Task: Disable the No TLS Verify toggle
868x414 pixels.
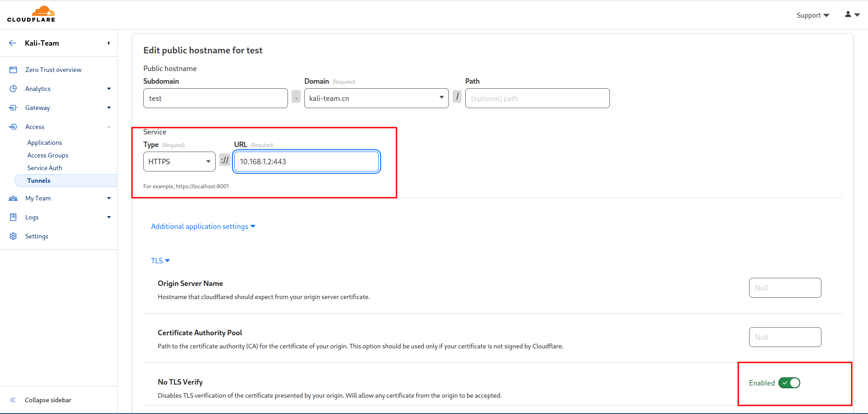Action: pyautogui.click(x=789, y=383)
